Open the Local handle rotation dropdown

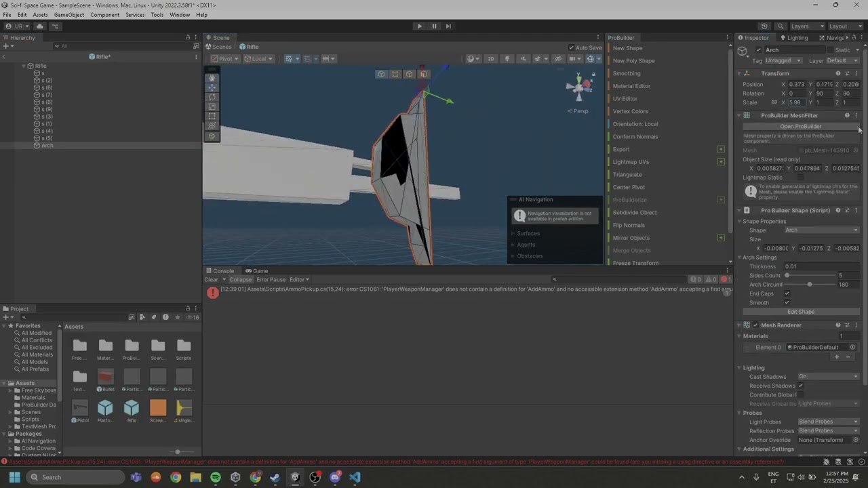pos(258,58)
